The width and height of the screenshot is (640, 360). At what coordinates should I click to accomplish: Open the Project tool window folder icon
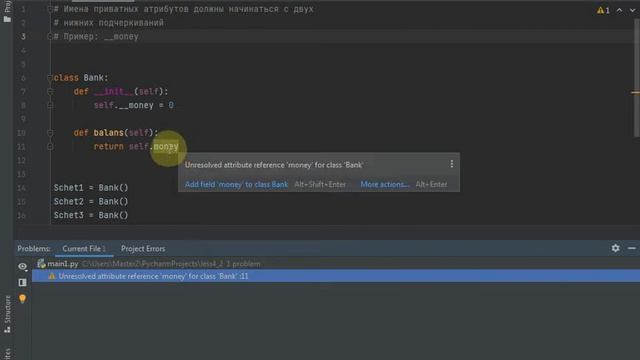7,19
